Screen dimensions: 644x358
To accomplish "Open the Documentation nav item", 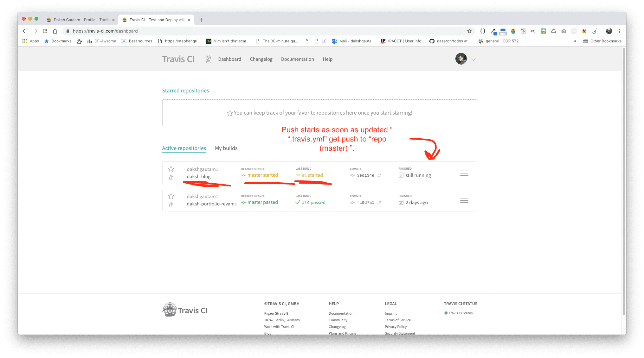I will (297, 59).
